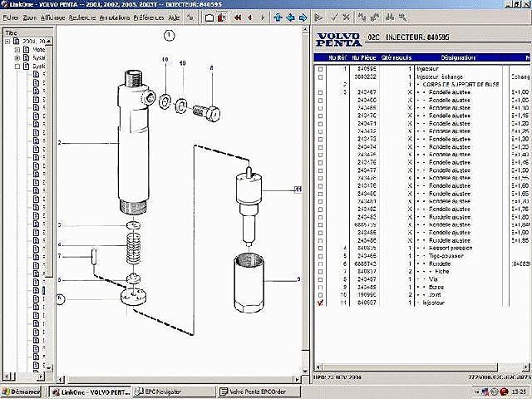
Task: Click the checkmark toolbar icon
Action: pos(334,17)
